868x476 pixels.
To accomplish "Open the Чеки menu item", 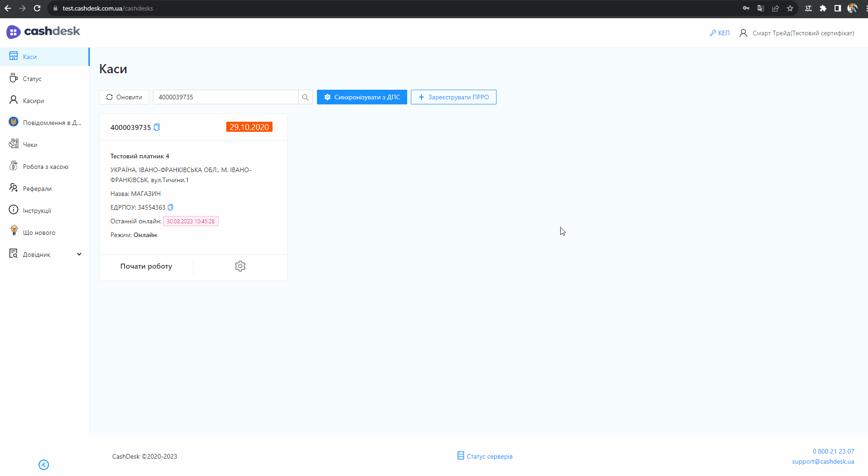I will point(30,145).
